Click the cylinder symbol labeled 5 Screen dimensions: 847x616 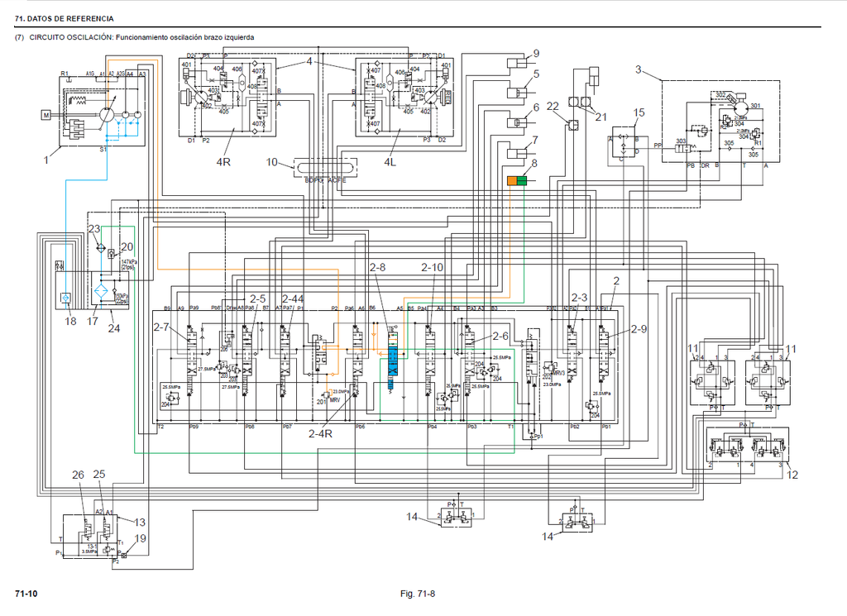[x=516, y=93]
